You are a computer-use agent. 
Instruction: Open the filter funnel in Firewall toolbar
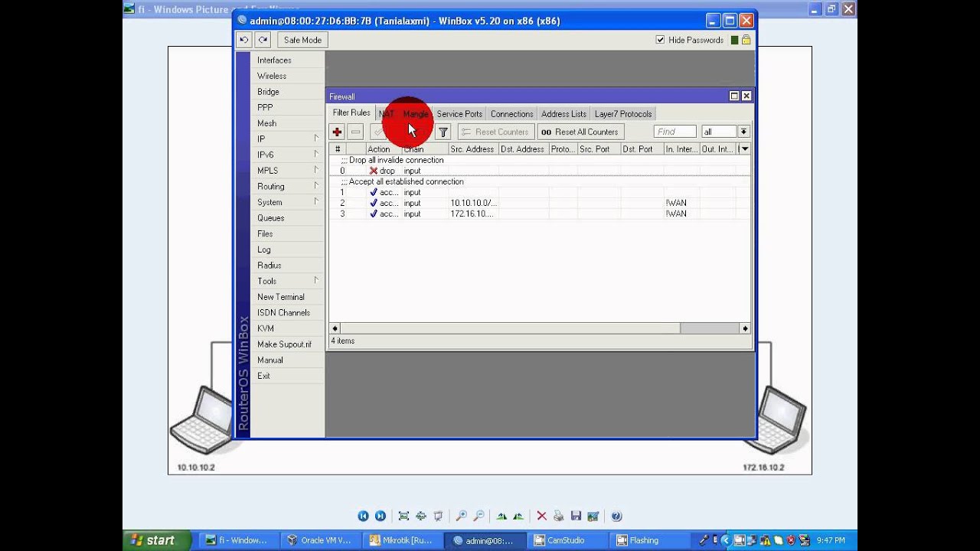pyautogui.click(x=443, y=132)
